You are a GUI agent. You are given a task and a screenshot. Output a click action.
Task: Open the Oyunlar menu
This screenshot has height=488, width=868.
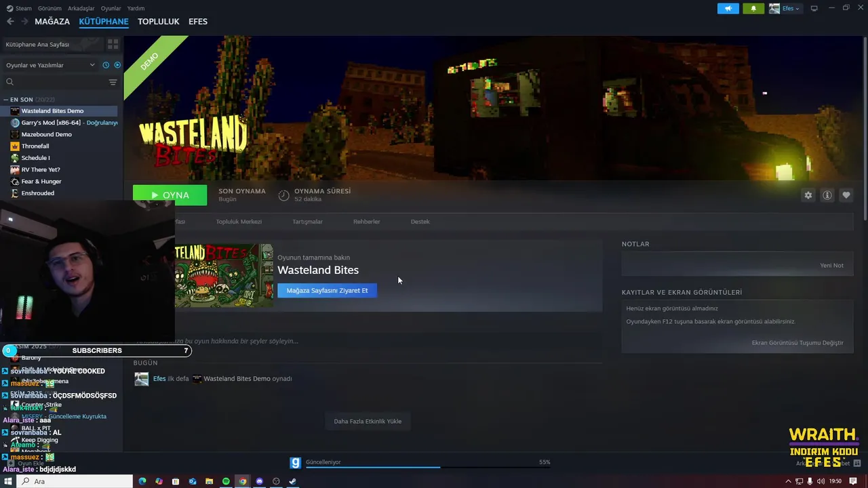coord(111,8)
